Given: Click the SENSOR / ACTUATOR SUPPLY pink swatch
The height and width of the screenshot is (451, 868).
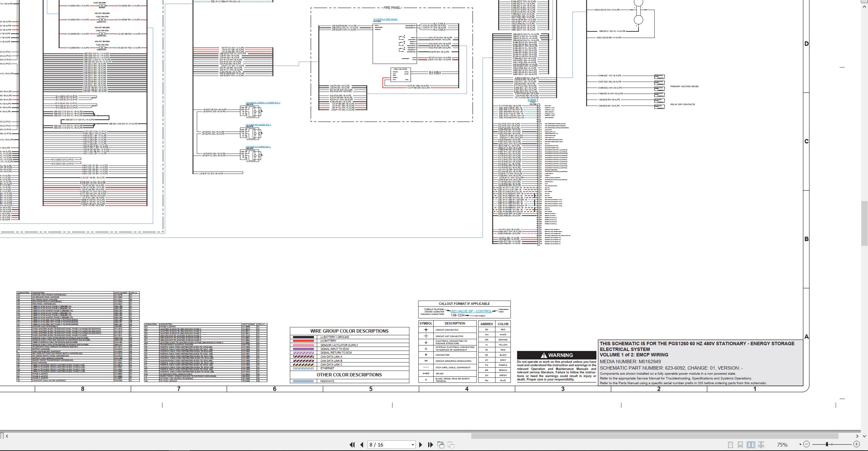Looking at the screenshot, I should (x=303, y=345).
